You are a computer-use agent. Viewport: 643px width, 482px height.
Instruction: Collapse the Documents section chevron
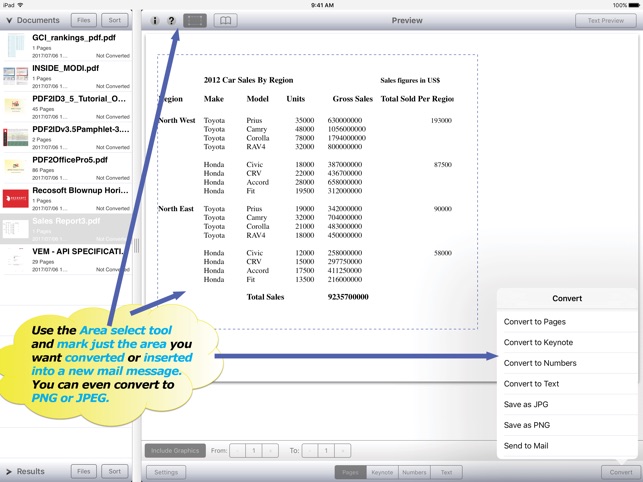point(9,20)
